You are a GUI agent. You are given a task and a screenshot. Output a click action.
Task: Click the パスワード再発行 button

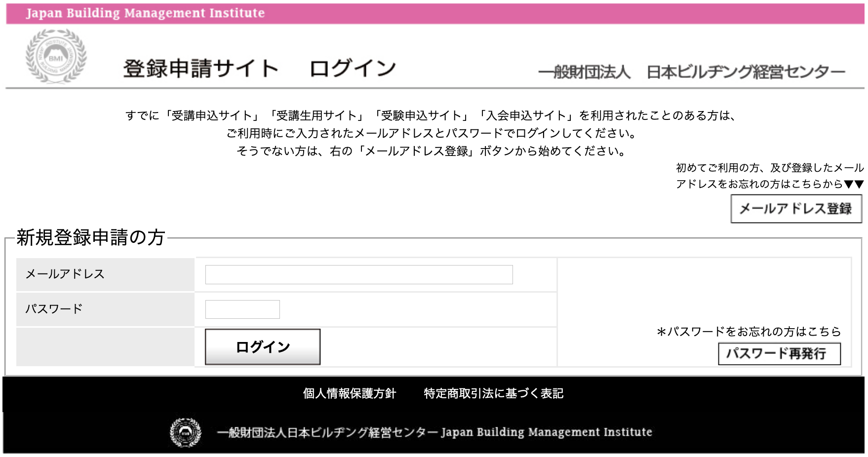point(779,354)
